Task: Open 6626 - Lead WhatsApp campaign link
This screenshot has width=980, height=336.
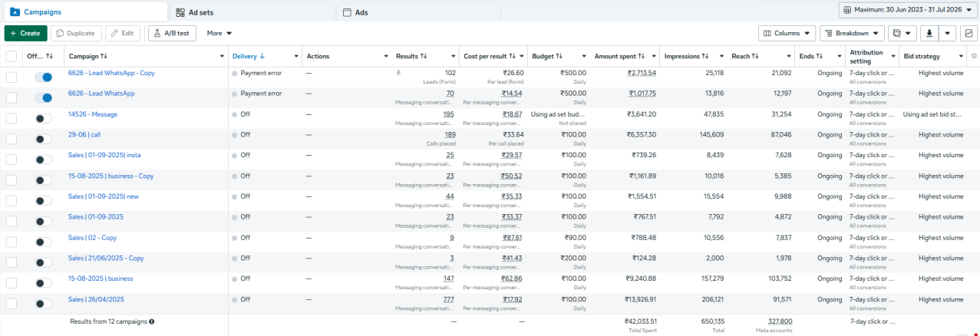Action: pyautogui.click(x=101, y=94)
